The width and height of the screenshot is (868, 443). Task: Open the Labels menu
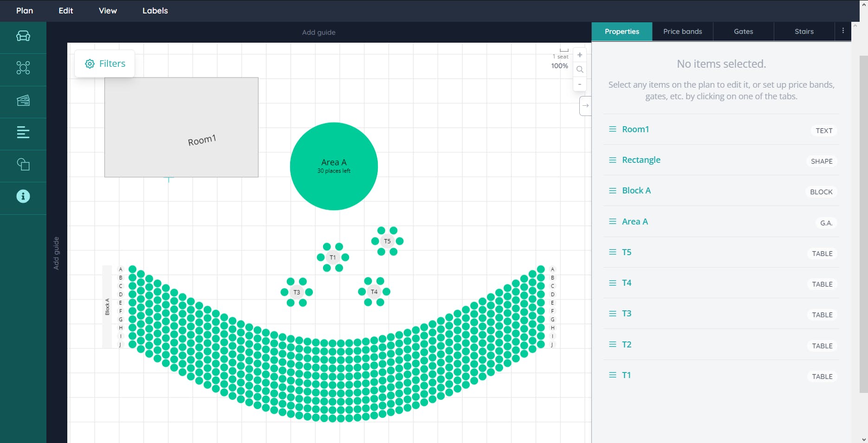155,11
